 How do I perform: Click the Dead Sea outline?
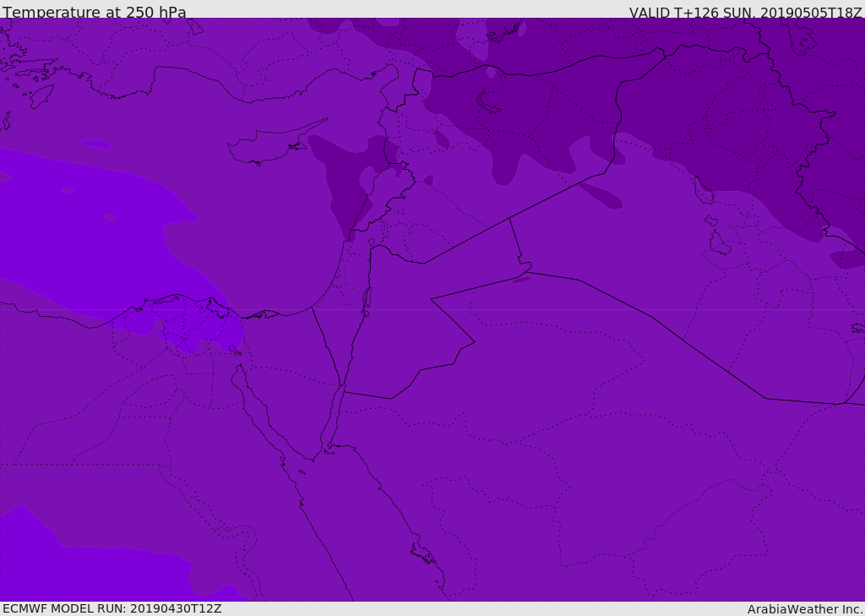click(366, 302)
